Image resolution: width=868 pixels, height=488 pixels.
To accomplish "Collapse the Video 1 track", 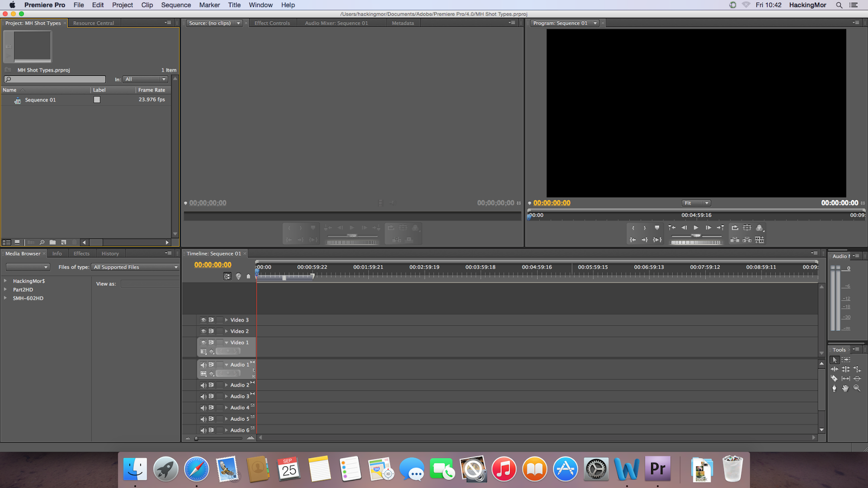I will pyautogui.click(x=226, y=343).
